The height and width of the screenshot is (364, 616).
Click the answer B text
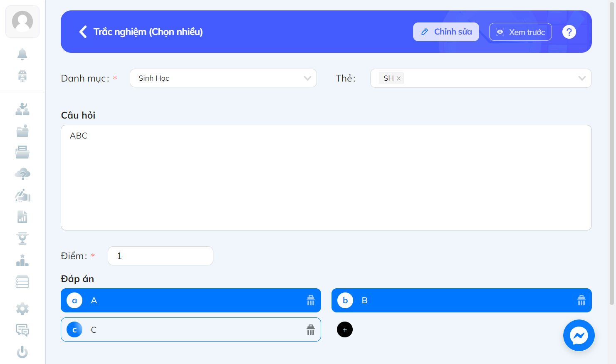(x=365, y=300)
